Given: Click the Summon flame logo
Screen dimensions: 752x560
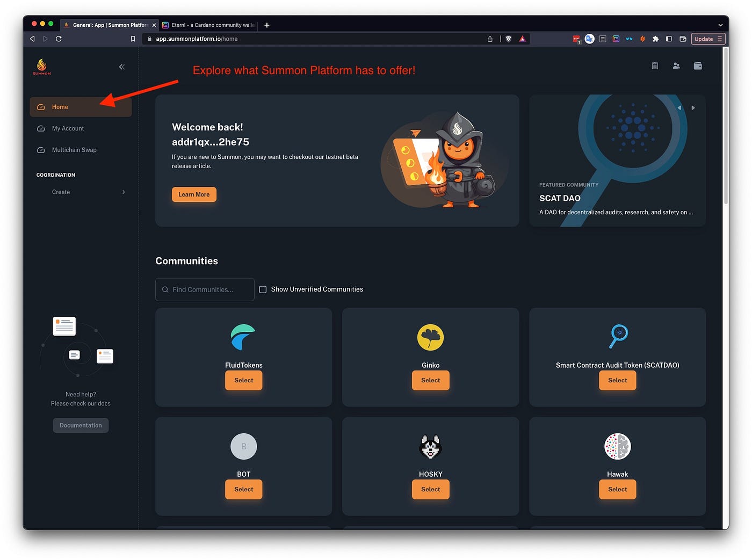Looking at the screenshot, I should 42,67.
